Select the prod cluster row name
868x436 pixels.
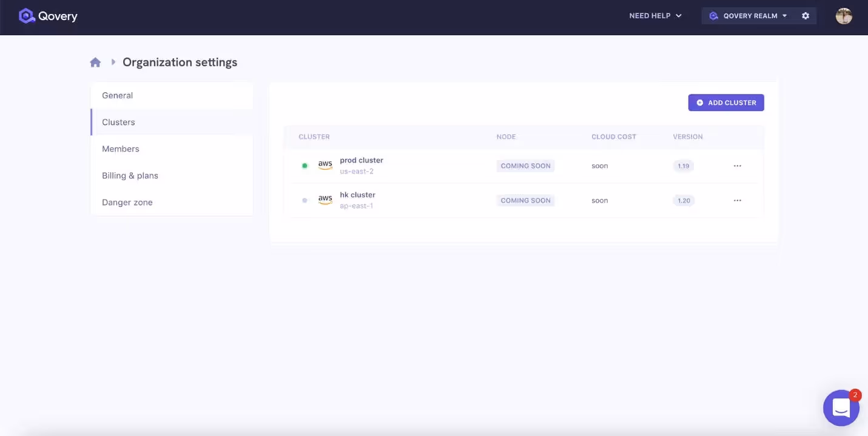coord(362,159)
